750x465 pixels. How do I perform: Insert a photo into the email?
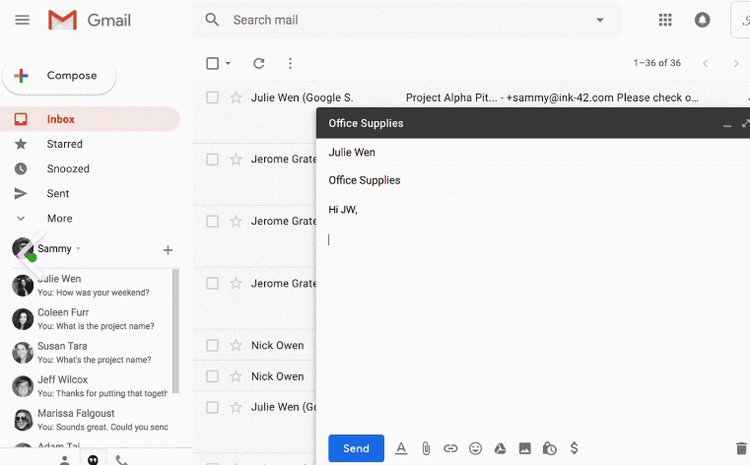525,448
